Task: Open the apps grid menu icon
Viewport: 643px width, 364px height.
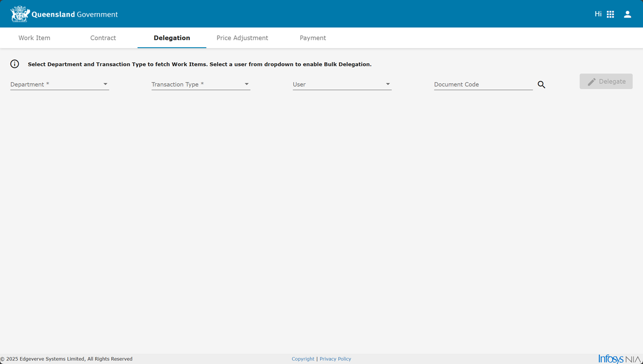Action: click(610, 14)
